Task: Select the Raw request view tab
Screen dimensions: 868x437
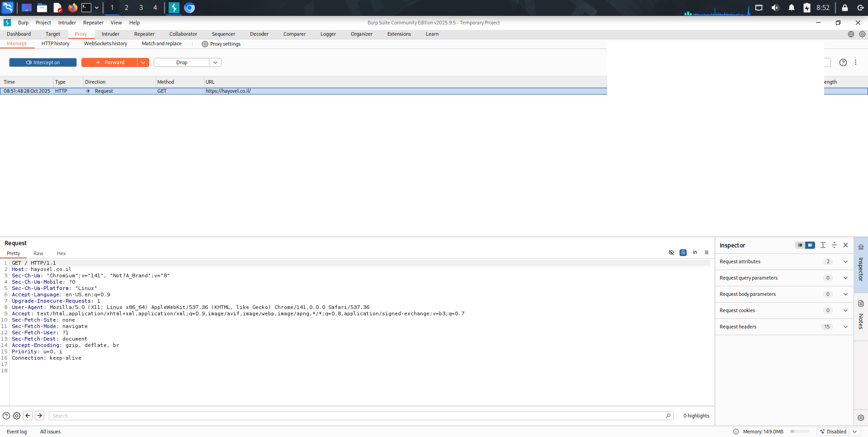Action: click(38, 253)
